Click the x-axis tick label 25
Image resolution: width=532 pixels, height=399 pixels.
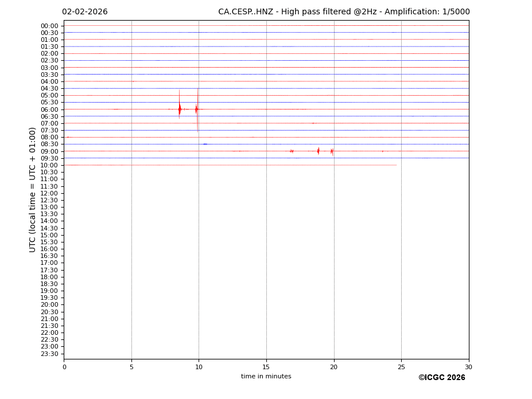pos(401,367)
